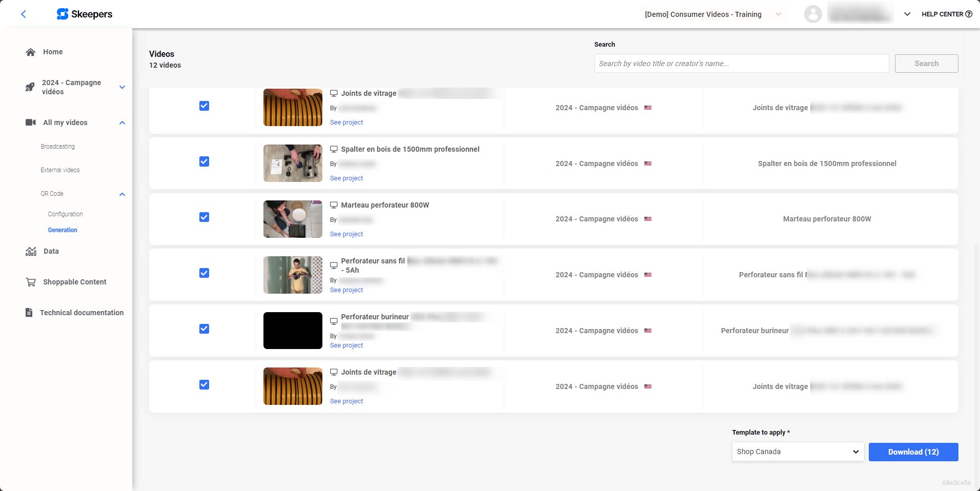Open the Template to apply dropdown
This screenshot has width=980, height=491.
(x=798, y=452)
